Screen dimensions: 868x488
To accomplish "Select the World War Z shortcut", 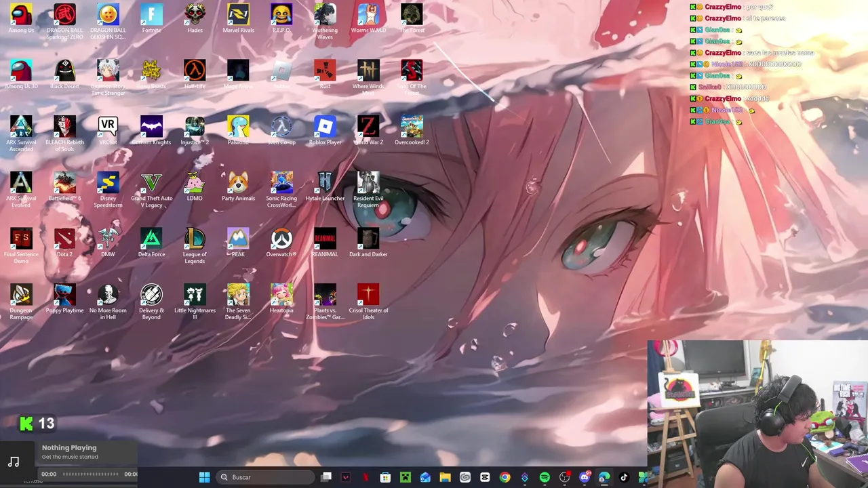I will [368, 131].
